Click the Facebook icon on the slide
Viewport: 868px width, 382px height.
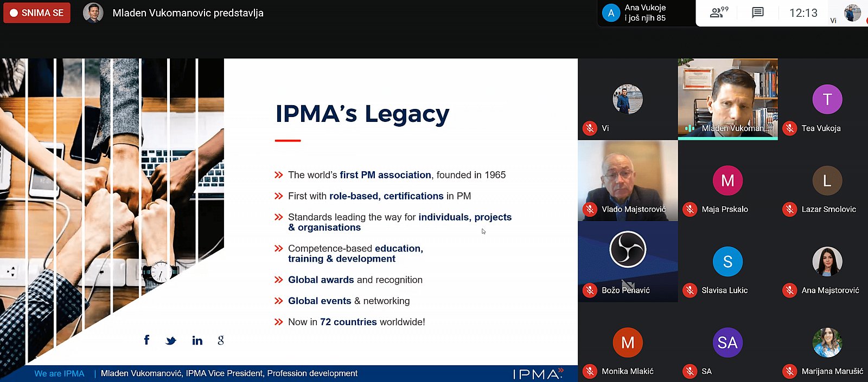(146, 340)
